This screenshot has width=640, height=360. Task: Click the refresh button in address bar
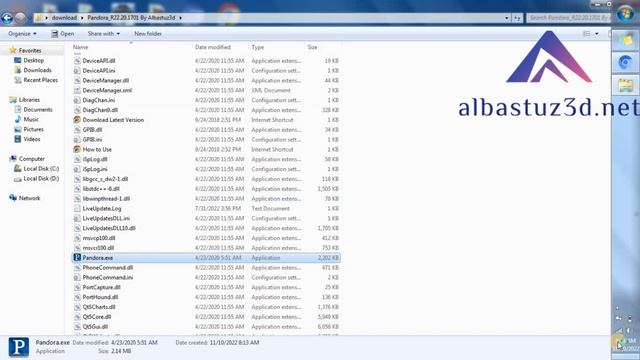[517, 18]
